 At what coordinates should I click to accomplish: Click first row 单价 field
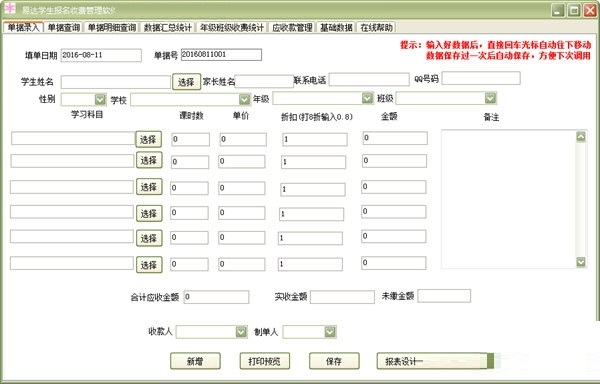coord(243,139)
